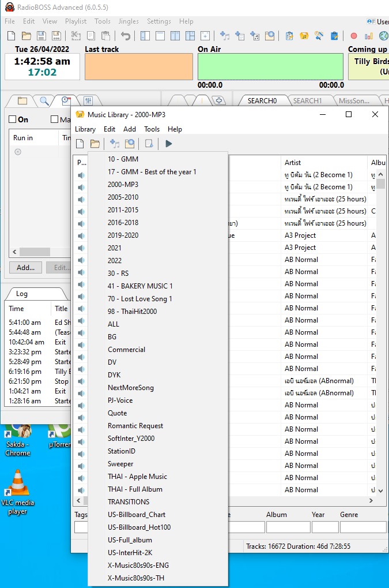
Task: Click scroll right arrow in Music Library list
Action: pos(371,501)
